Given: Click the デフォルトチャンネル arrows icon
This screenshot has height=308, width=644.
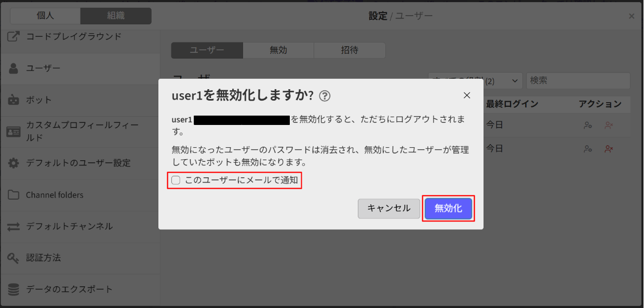Looking at the screenshot, I should tap(12, 227).
